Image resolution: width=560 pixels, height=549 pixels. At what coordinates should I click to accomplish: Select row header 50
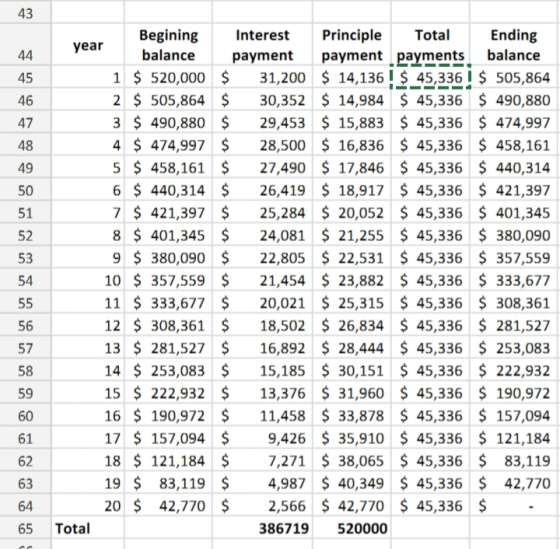(25, 190)
